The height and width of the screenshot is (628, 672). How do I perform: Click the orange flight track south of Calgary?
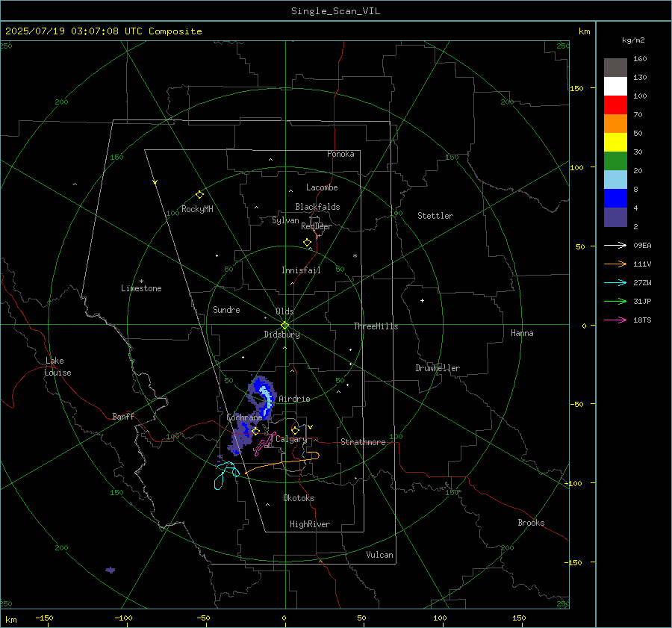[x=283, y=462]
